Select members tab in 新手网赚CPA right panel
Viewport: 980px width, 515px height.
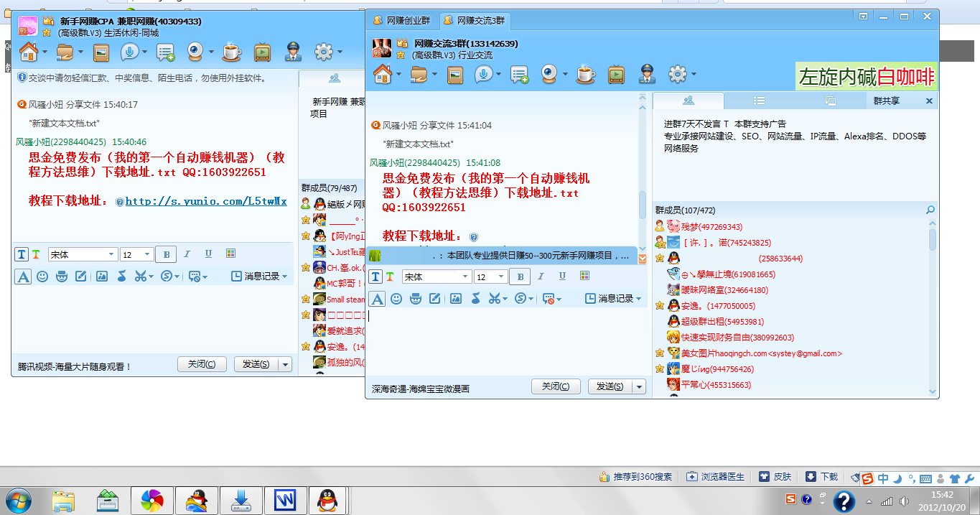pos(334,78)
